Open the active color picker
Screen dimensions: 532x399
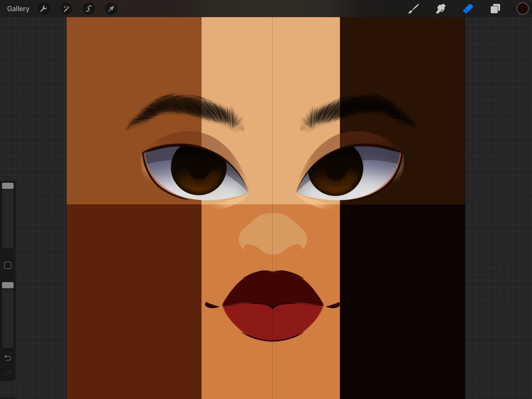(x=522, y=8)
